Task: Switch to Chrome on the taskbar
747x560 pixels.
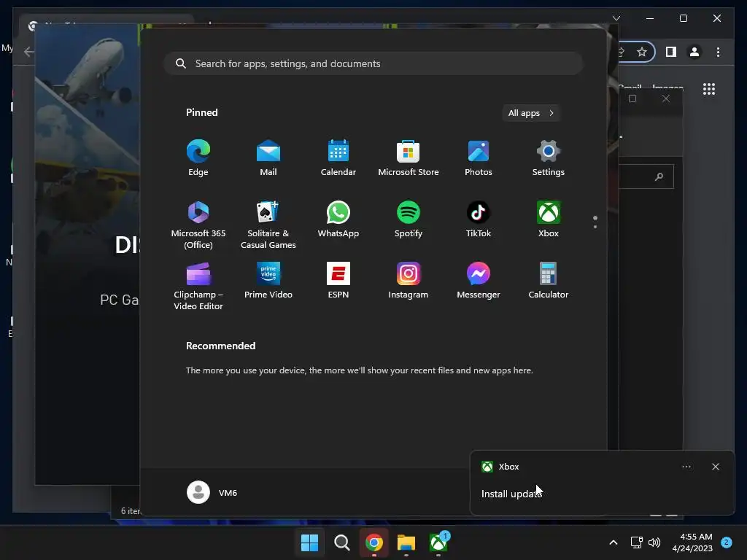Action: [374, 542]
